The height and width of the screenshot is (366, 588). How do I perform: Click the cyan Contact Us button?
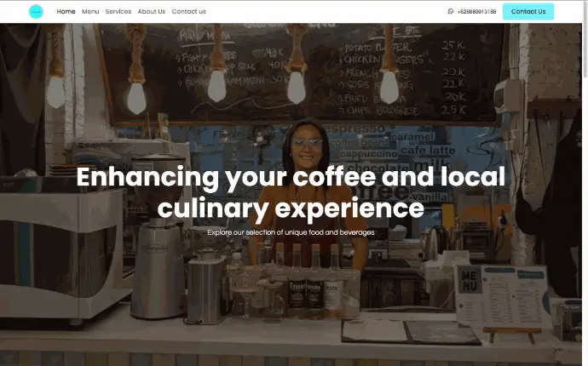528,12
